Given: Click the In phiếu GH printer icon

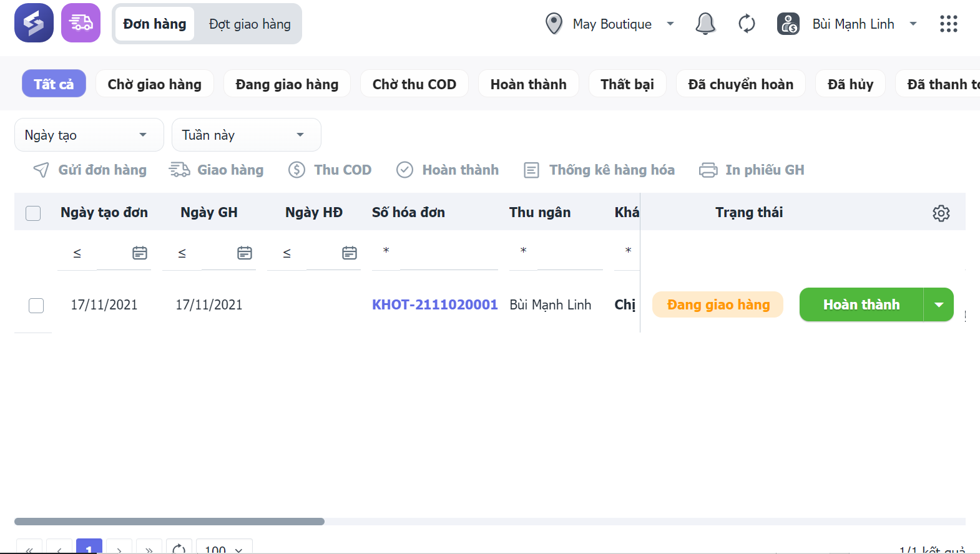Looking at the screenshot, I should click(x=708, y=170).
